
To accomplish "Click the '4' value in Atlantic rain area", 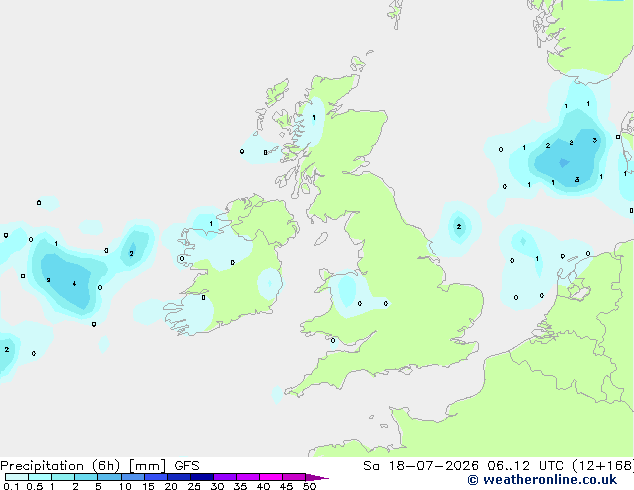I will click(74, 283).
